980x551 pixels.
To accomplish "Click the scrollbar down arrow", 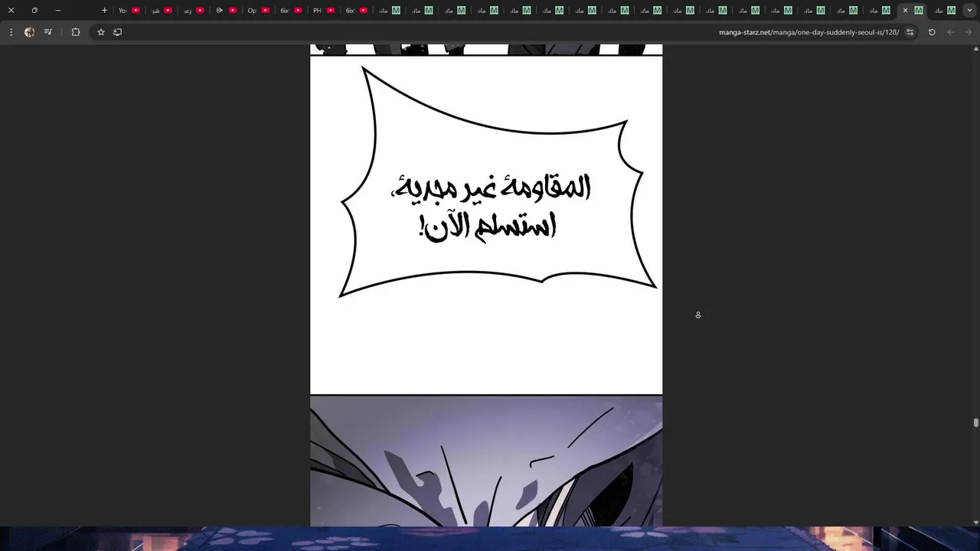I will click(x=975, y=523).
